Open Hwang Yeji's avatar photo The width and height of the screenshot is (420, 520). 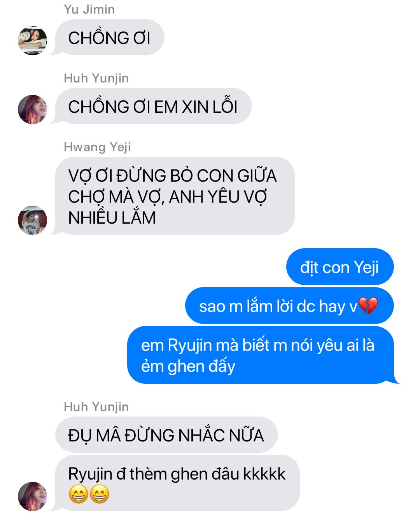coord(33,220)
